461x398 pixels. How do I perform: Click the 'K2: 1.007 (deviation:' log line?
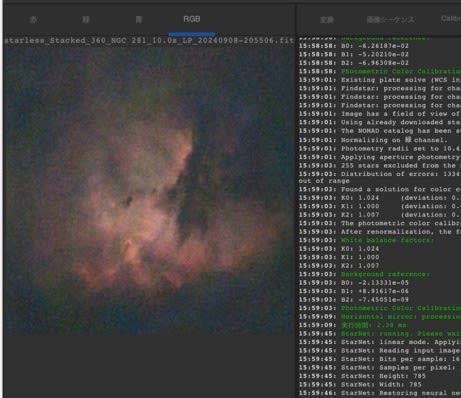tap(380, 215)
